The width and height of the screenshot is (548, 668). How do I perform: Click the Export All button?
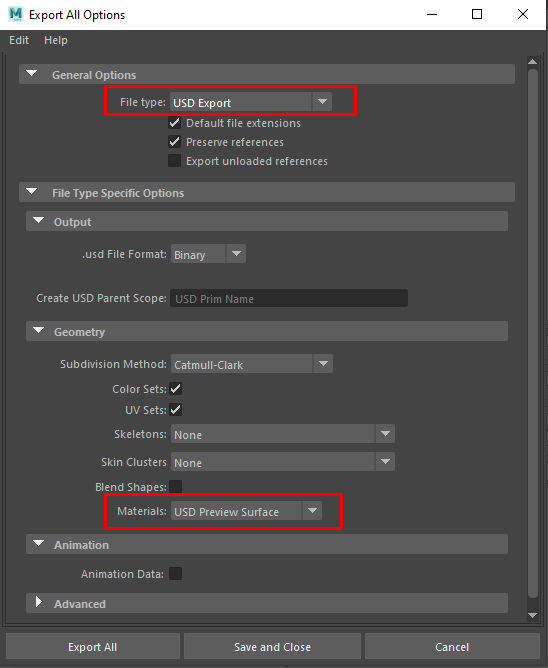point(92,647)
